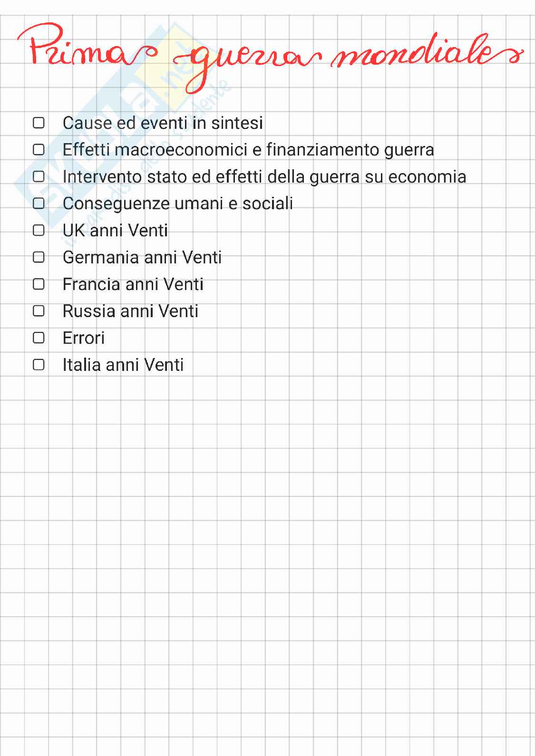Toggle the 'Intervento stato ed effetti' checkbox

39,177
